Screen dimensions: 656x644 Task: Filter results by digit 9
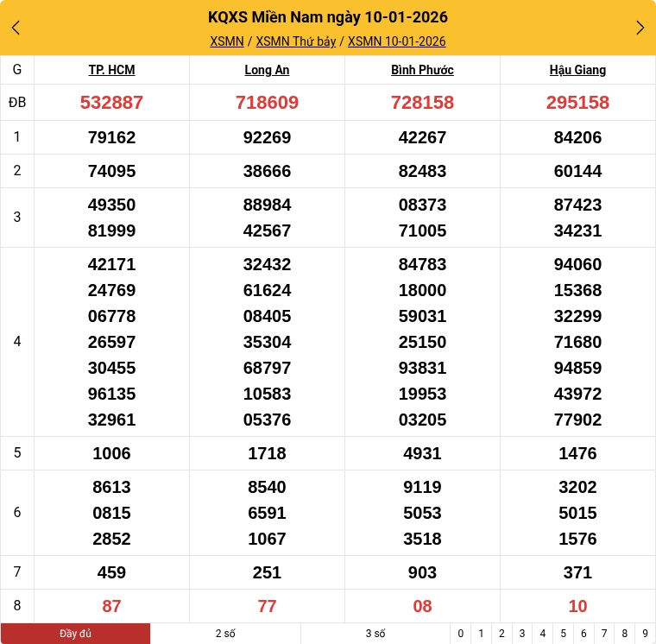pyautogui.click(x=645, y=634)
